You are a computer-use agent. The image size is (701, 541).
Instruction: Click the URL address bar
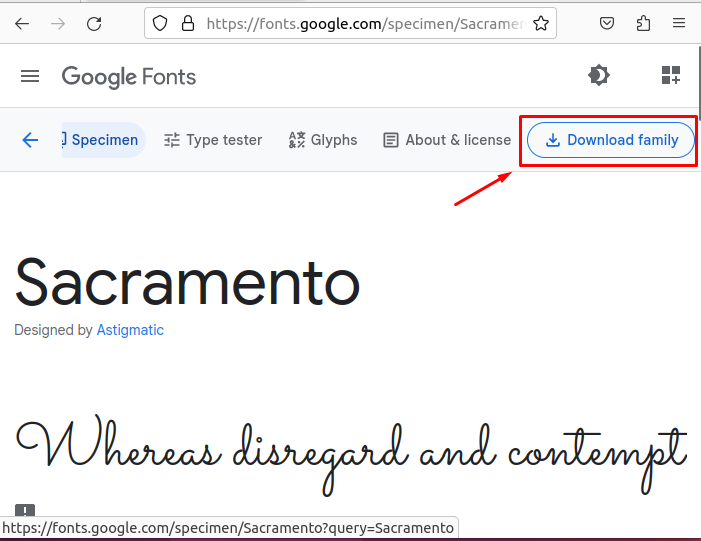[350, 23]
